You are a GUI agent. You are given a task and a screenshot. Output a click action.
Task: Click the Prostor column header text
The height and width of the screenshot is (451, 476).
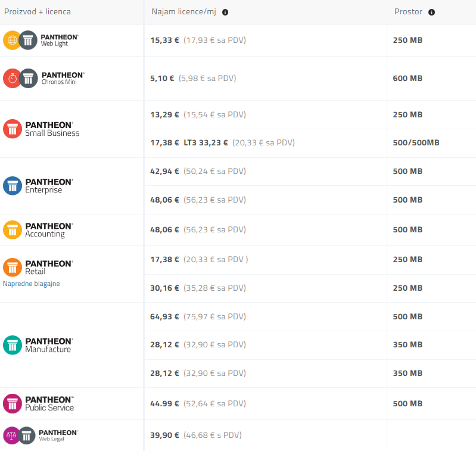pos(408,12)
